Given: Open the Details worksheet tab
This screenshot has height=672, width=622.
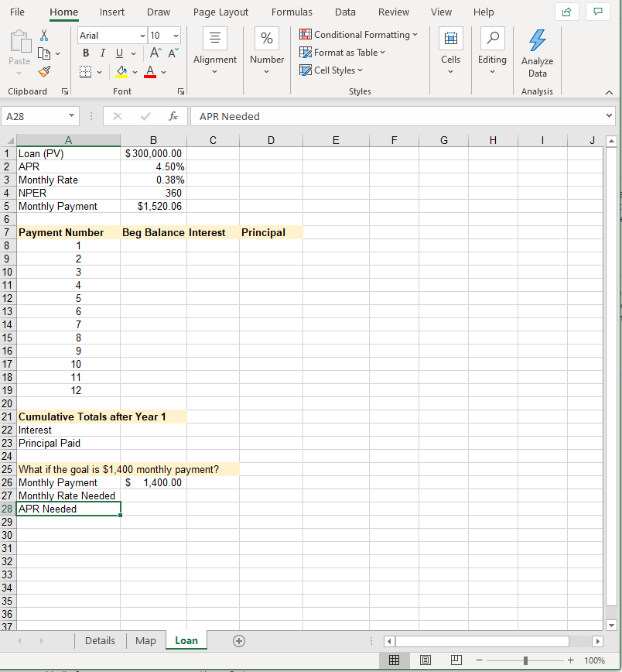Looking at the screenshot, I should (100, 640).
